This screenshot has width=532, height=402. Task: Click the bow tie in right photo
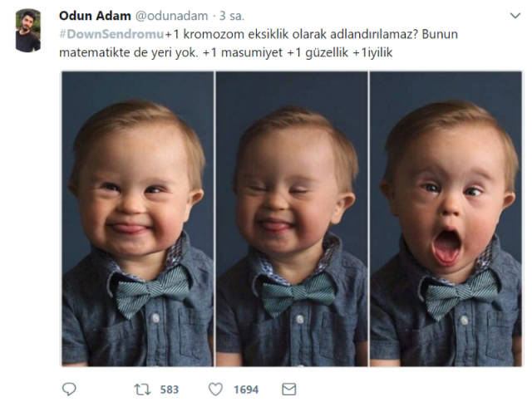(x=462, y=293)
